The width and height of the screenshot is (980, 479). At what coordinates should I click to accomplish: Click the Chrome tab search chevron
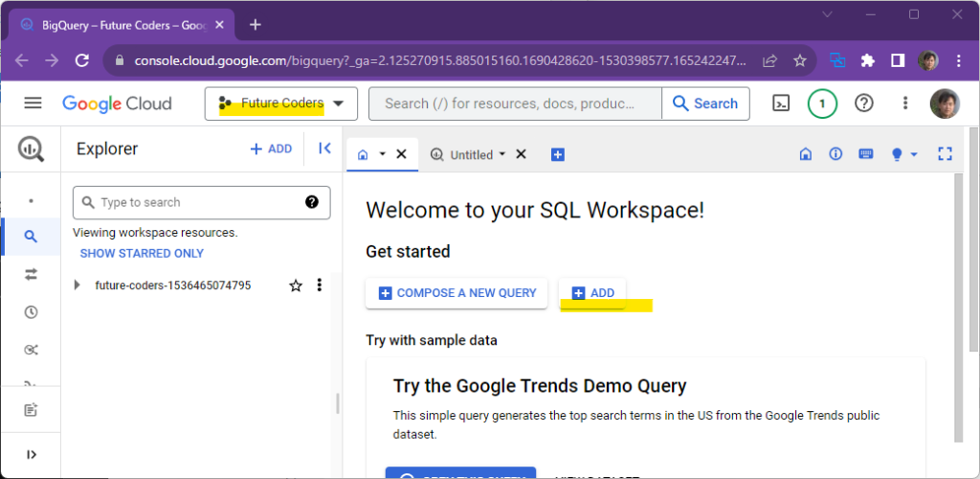(x=827, y=13)
